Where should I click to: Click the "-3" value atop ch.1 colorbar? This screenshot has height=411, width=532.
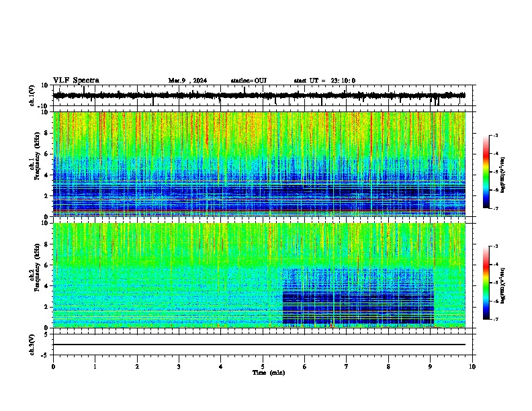(495, 135)
